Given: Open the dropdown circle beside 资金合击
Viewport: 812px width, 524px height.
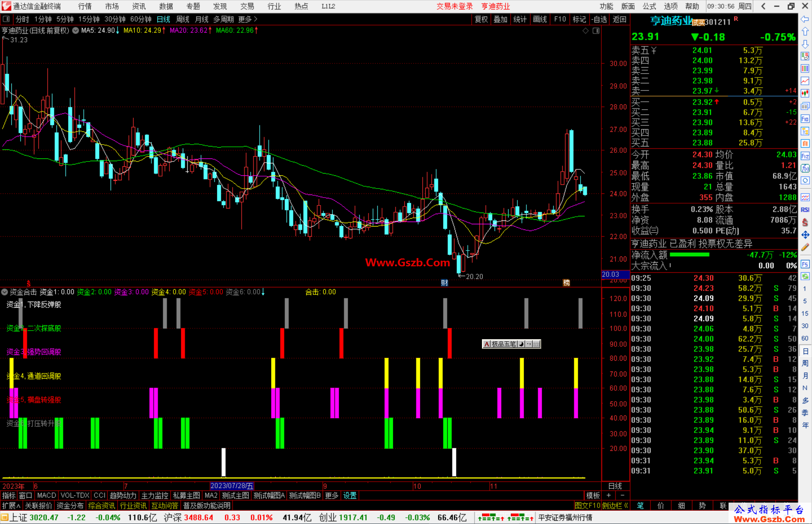Looking at the screenshot, I should [5, 292].
